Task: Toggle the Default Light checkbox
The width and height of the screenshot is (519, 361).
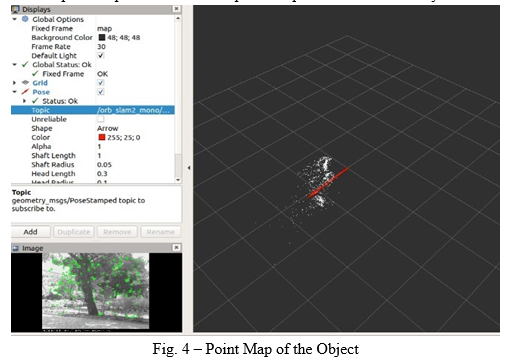Action: coord(101,55)
